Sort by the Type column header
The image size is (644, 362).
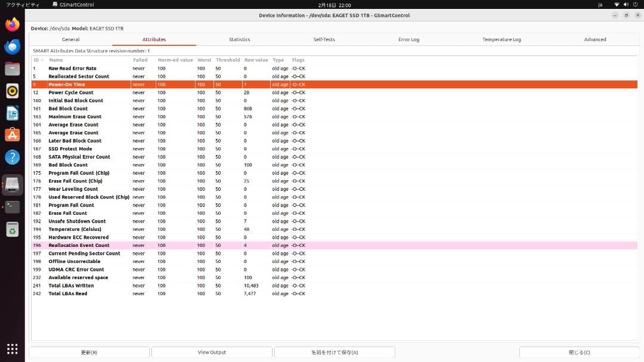280,60
